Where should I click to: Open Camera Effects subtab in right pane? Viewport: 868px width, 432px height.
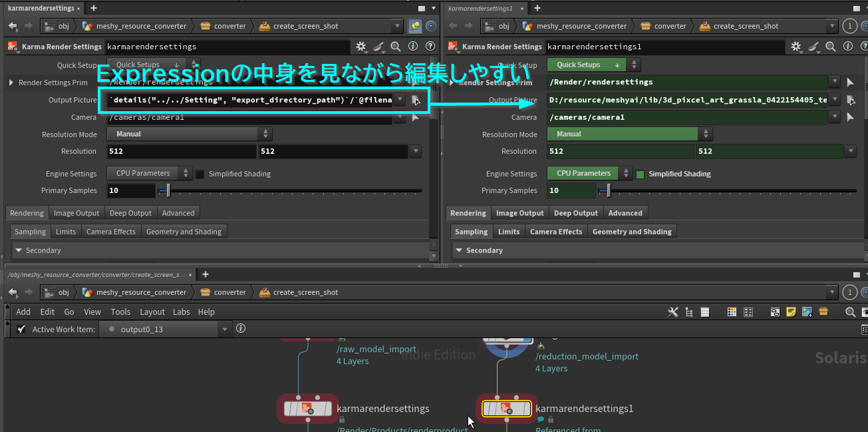(x=556, y=232)
